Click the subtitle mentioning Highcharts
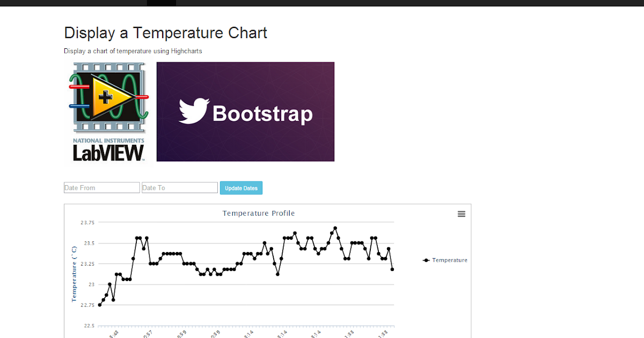The height and width of the screenshot is (338, 644). pos(133,51)
